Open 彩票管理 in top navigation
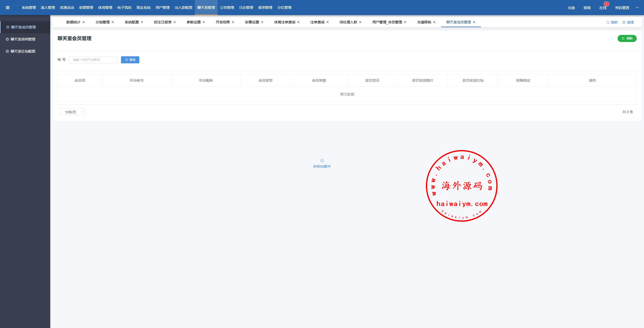644x328 pixels. (x=86, y=8)
